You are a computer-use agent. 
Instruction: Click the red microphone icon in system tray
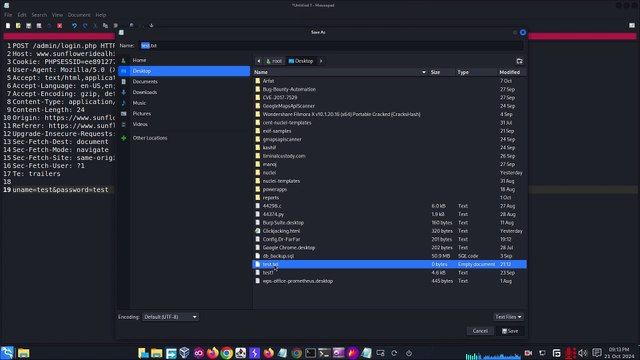tap(570, 353)
